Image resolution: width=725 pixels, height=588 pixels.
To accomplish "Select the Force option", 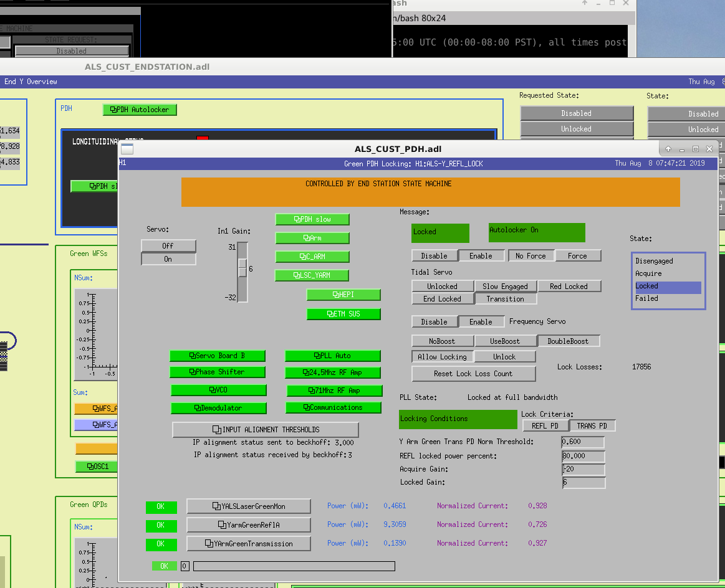I will [578, 256].
